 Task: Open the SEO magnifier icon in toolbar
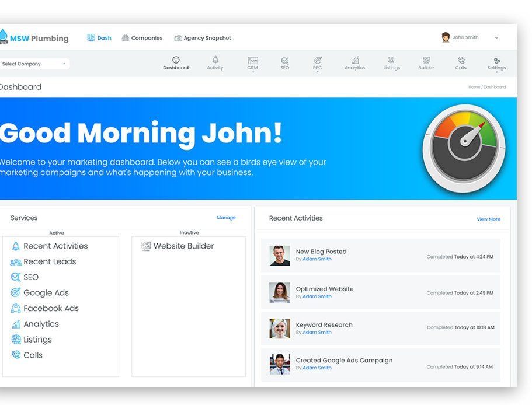284,60
